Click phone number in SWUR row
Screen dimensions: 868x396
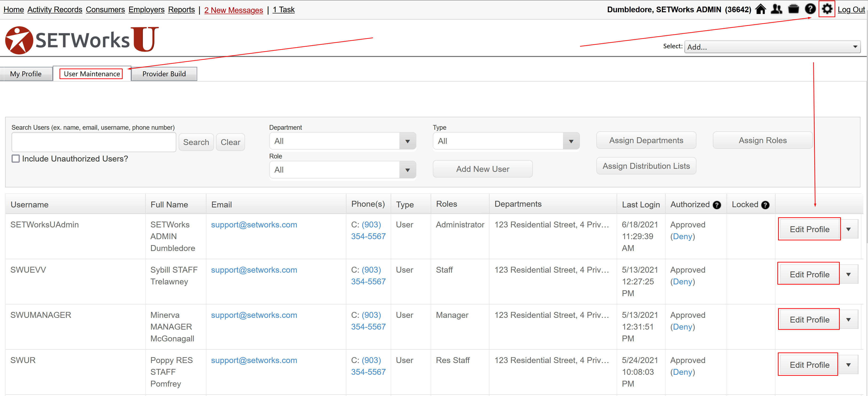tap(368, 366)
